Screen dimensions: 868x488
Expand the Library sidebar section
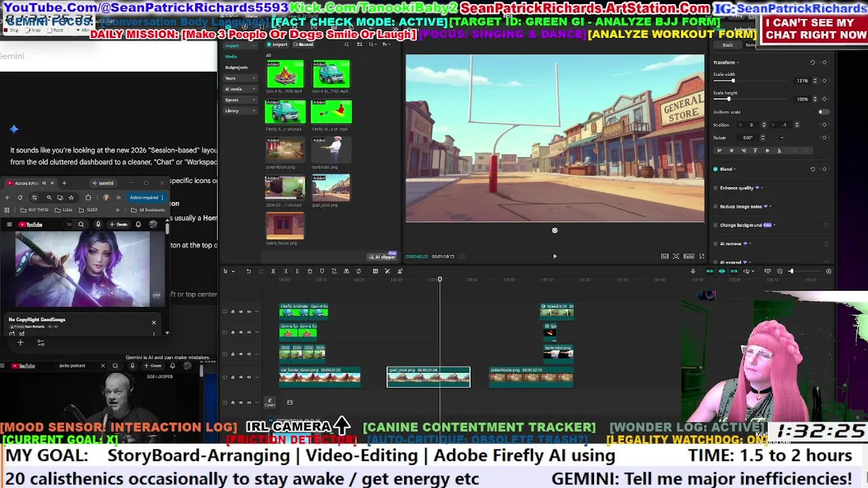[x=240, y=110]
